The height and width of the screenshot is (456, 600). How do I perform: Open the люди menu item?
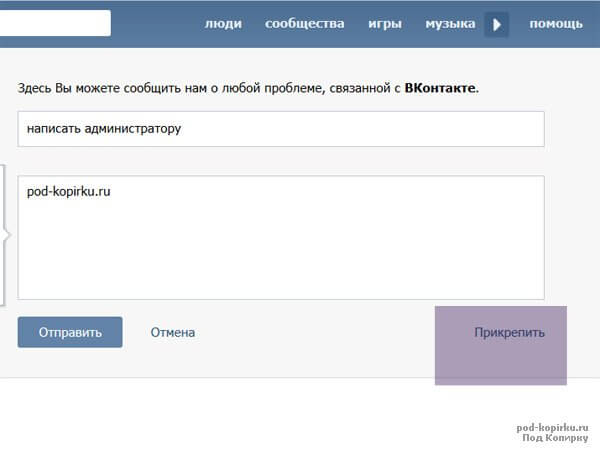(x=223, y=24)
